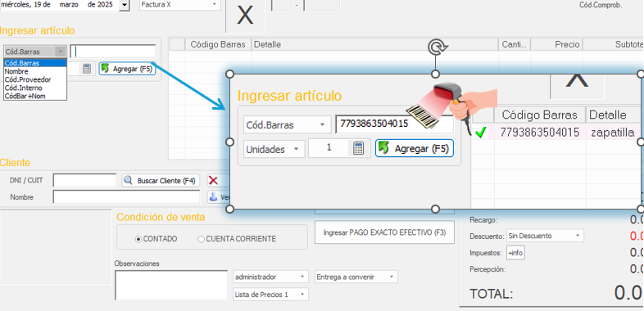Screen dimensions: 644x311
Task: Click Ingresar PAGO EXACTO EFECTIVO (F3) button
Action: click(384, 232)
